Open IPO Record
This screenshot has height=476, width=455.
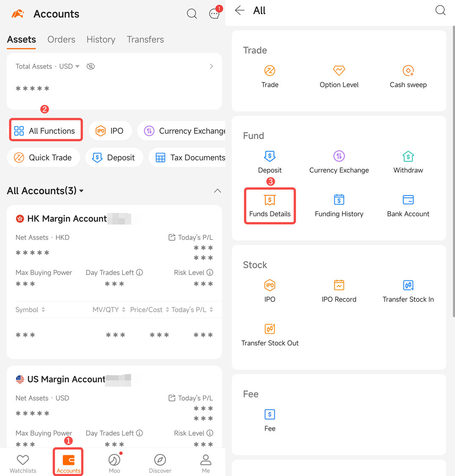pos(339,291)
